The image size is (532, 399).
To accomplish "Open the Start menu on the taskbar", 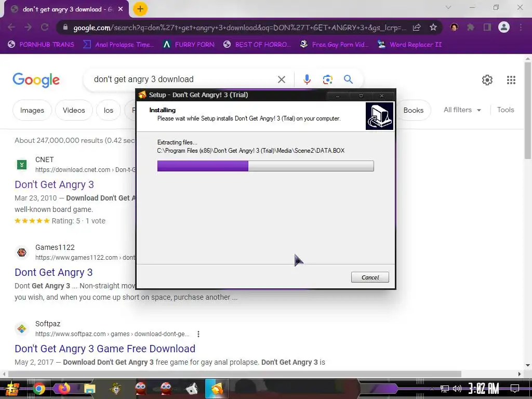I will pyautogui.click(x=12, y=389).
